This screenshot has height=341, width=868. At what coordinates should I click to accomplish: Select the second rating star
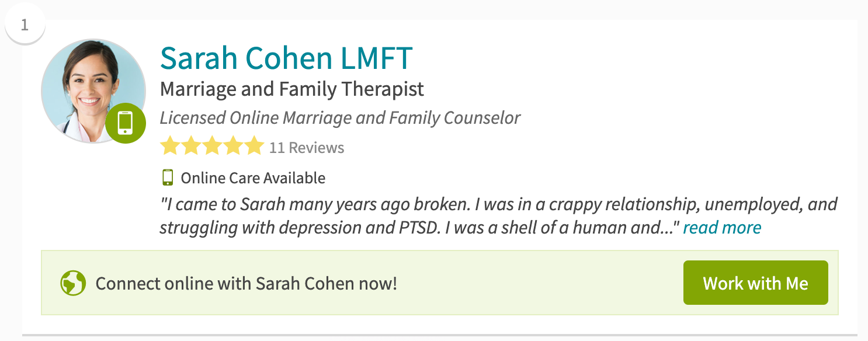191,147
